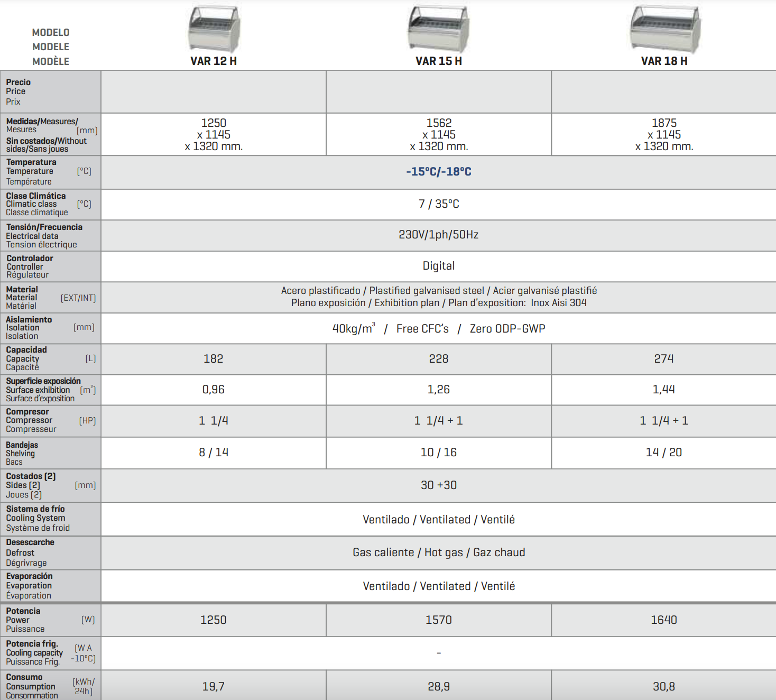Viewport: 776px width, 700px height.
Task: Select the VAR 15 H product image
Action: point(439,29)
